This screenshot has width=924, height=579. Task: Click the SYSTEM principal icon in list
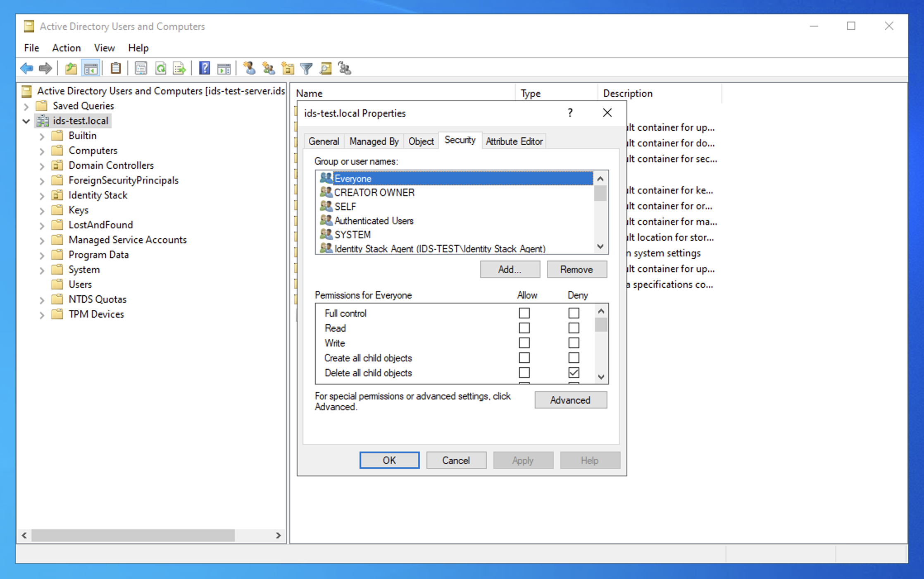click(326, 234)
